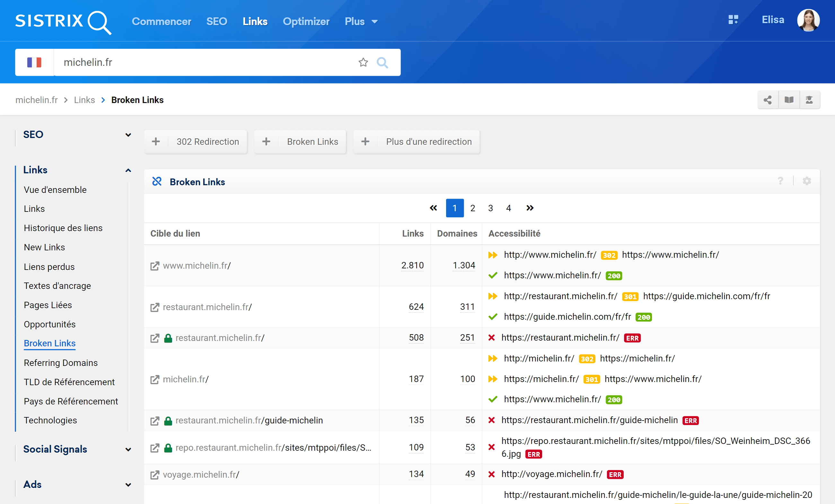Click the support agent icon beside handbook

tap(810, 100)
